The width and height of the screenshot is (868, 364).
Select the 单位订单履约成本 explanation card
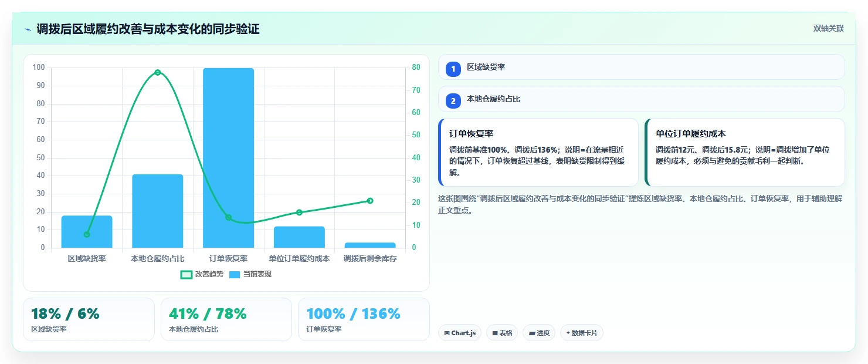pos(745,152)
